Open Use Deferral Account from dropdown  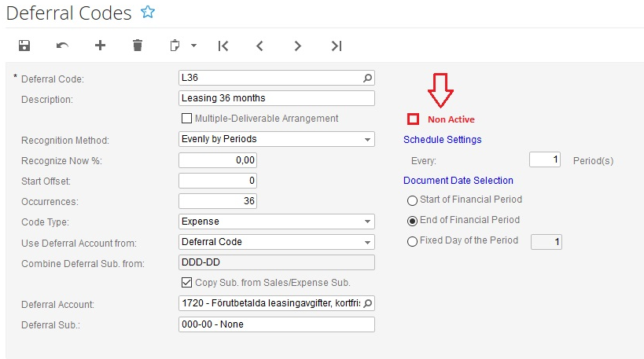point(367,242)
